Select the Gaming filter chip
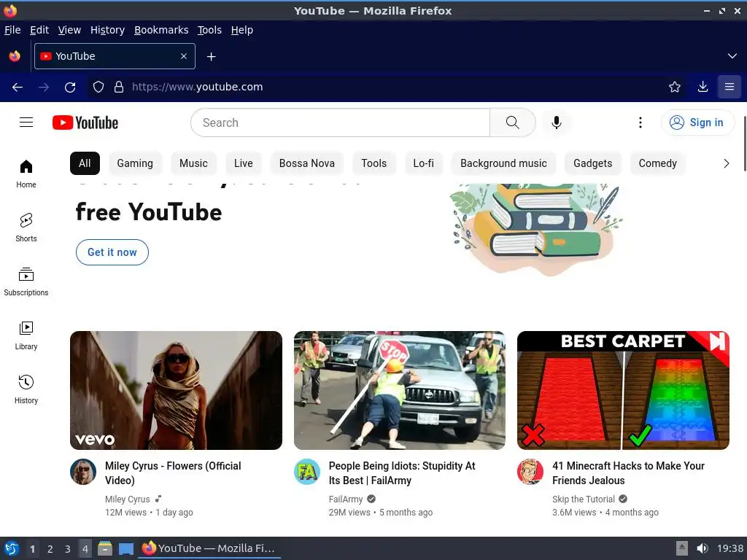This screenshot has width=747, height=560. point(135,163)
